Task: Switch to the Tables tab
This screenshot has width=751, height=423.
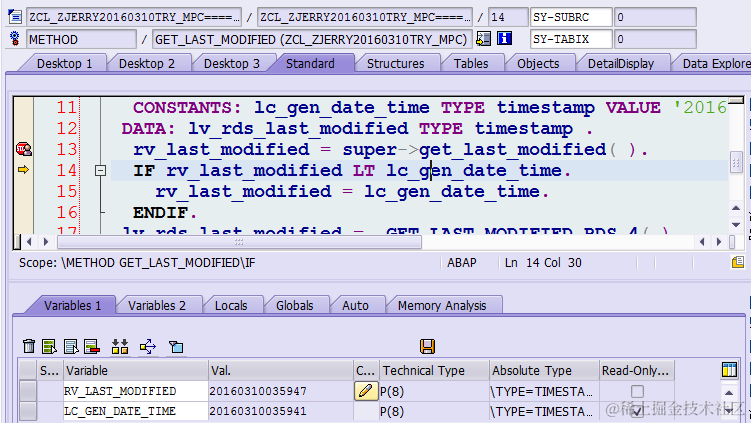Action: point(471,64)
